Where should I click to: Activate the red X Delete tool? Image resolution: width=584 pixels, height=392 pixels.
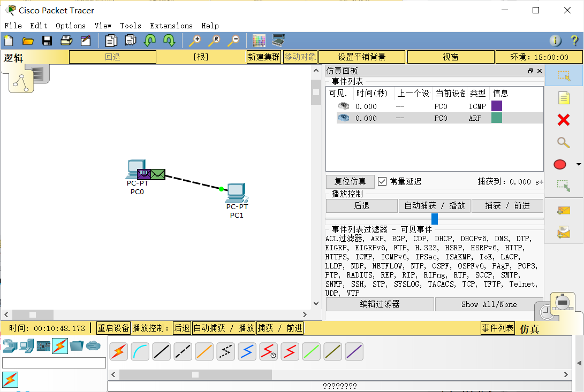click(564, 120)
